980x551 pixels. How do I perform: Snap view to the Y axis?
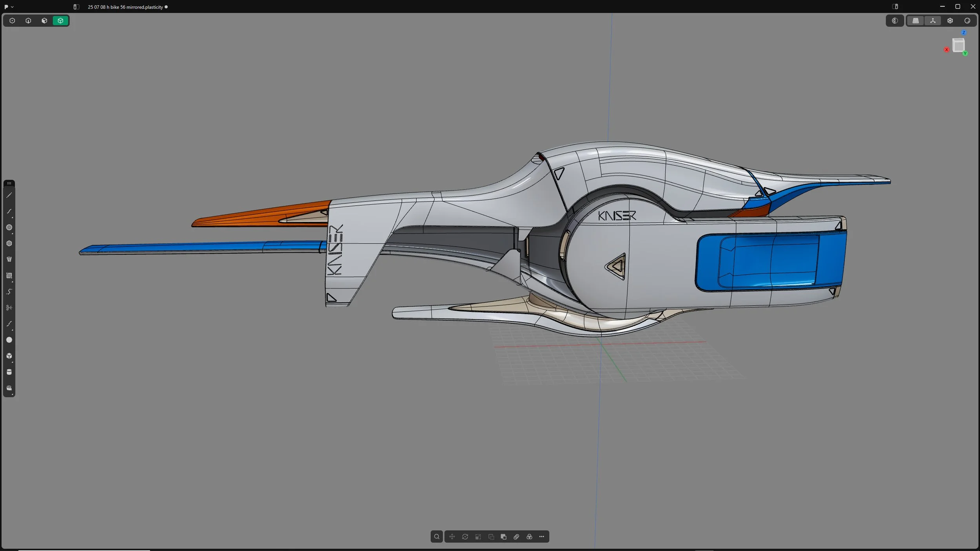pos(965,53)
